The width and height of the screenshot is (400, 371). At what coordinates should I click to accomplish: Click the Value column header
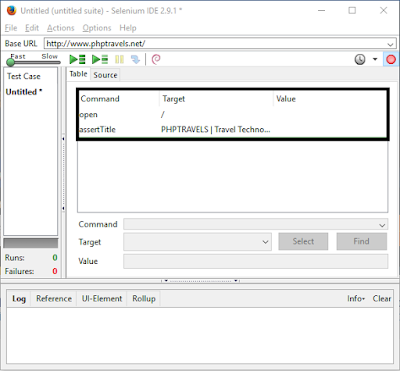click(x=330, y=99)
